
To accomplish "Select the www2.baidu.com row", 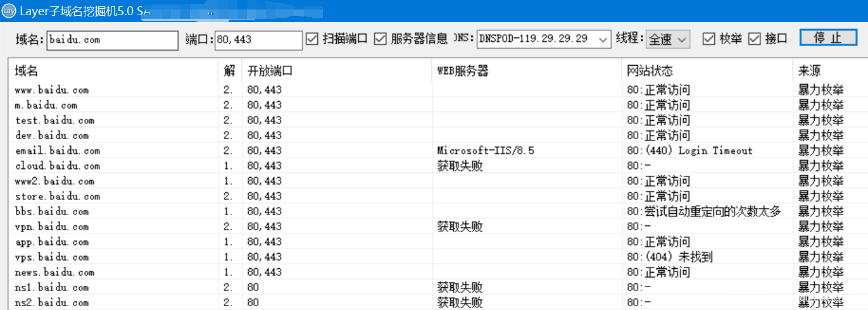I will [438, 181].
